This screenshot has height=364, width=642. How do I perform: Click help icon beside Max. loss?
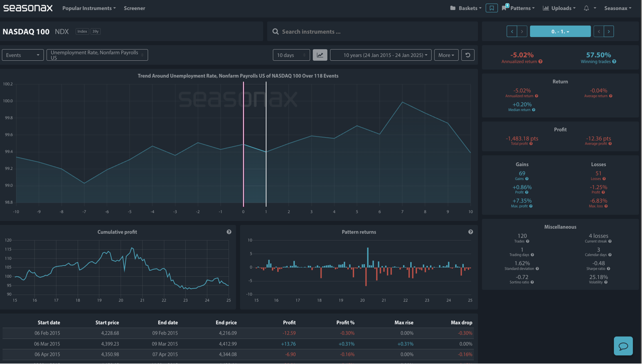606,206
